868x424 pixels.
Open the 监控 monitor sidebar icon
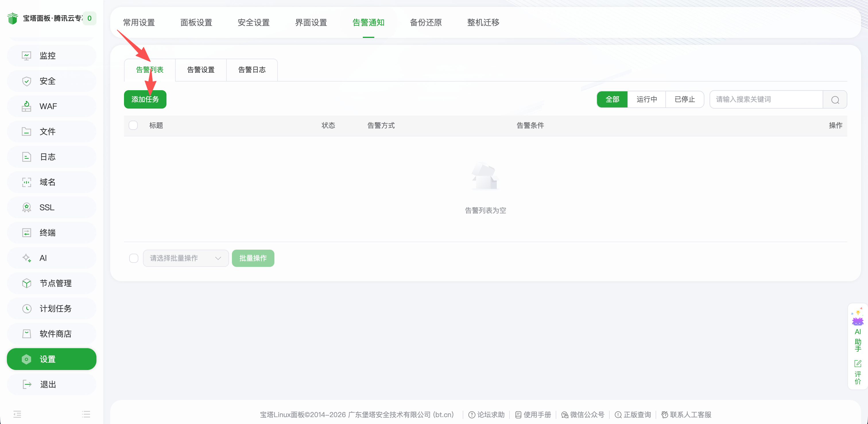click(26, 56)
